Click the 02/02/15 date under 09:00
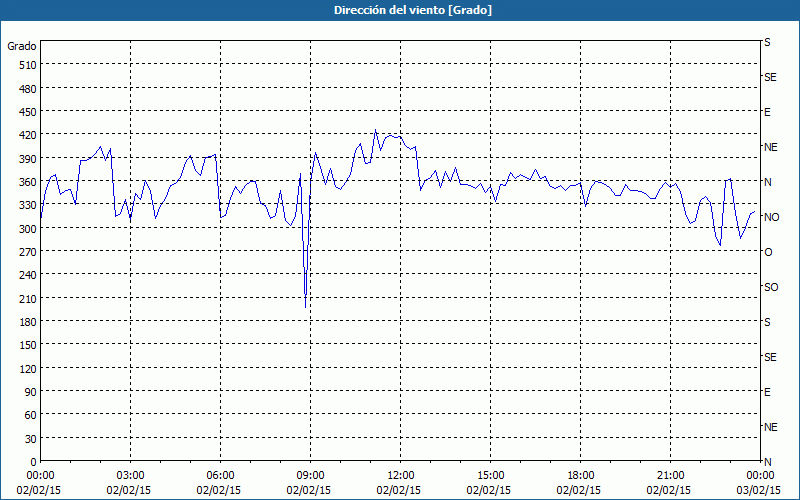800x500 pixels. [309, 490]
